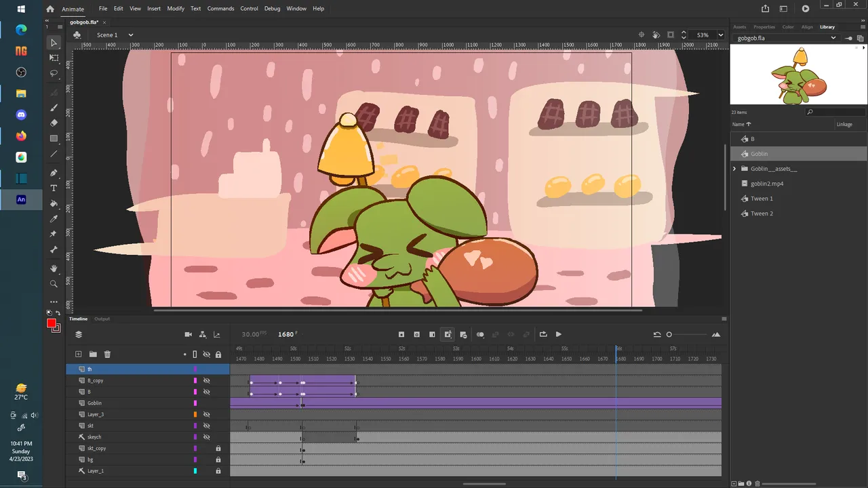The height and width of the screenshot is (488, 868).
Task: Select the Eyedropper tool
Action: 54,219
